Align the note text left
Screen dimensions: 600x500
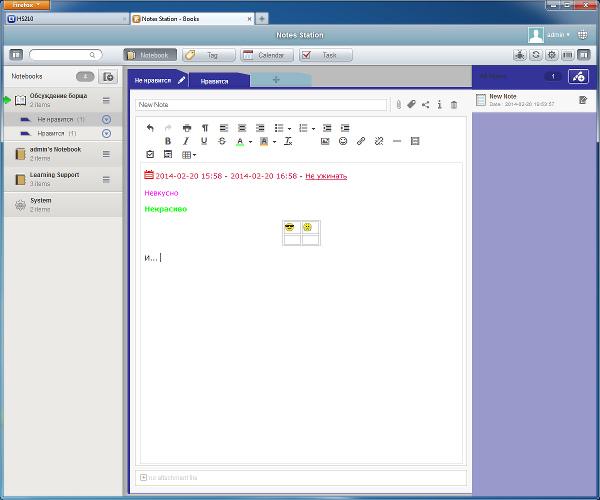pos(223,128)
